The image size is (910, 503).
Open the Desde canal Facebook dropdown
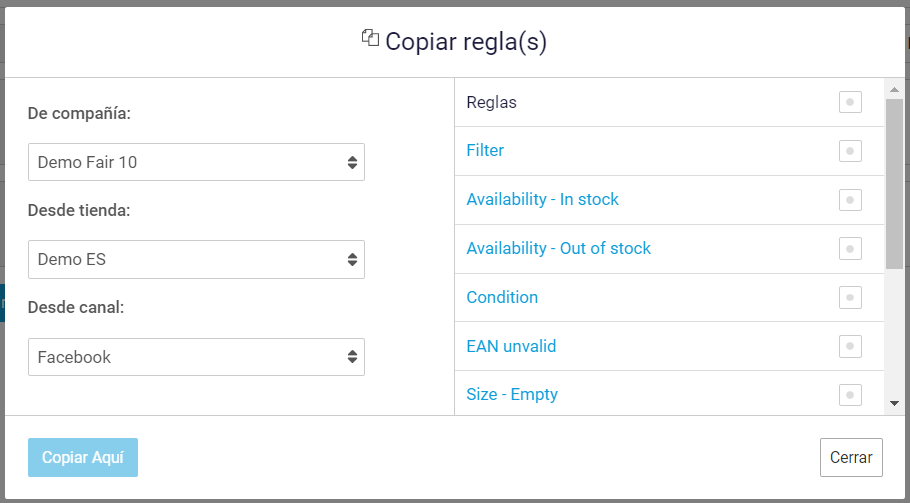pyautogui.click(x=196, y=357)
